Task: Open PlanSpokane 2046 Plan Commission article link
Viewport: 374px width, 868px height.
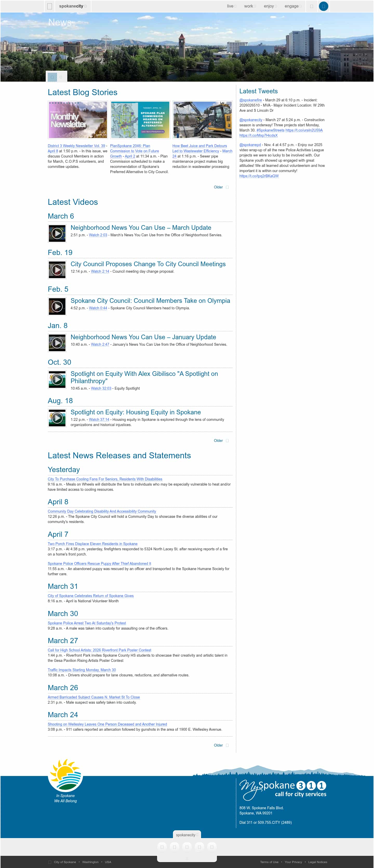Action: coord(134,151)
